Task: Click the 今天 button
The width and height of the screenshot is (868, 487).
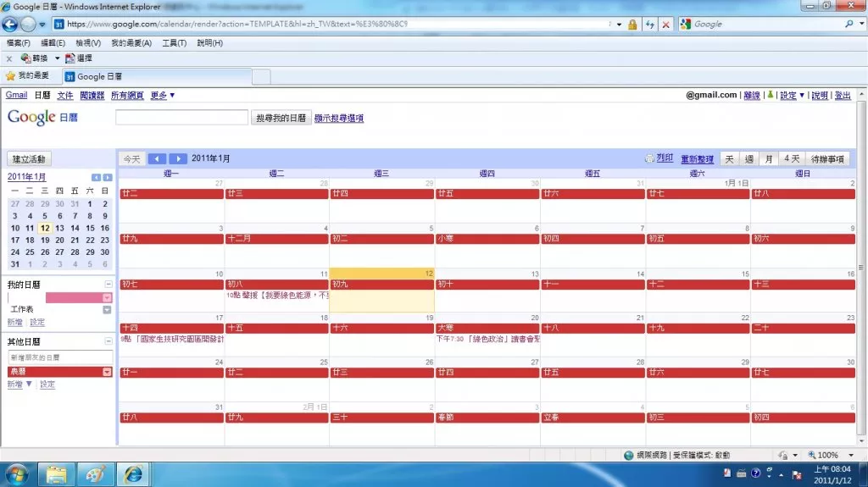Action: click(x=131, y=159)
